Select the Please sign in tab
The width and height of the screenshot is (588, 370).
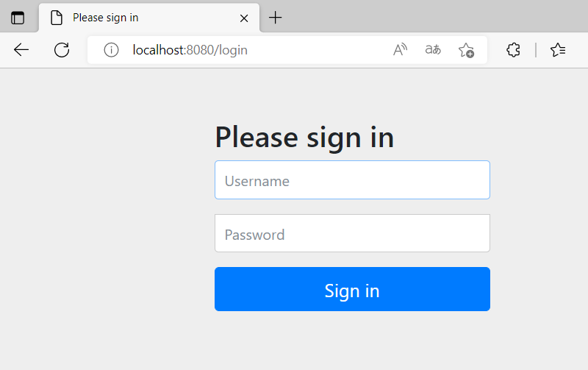149,18
